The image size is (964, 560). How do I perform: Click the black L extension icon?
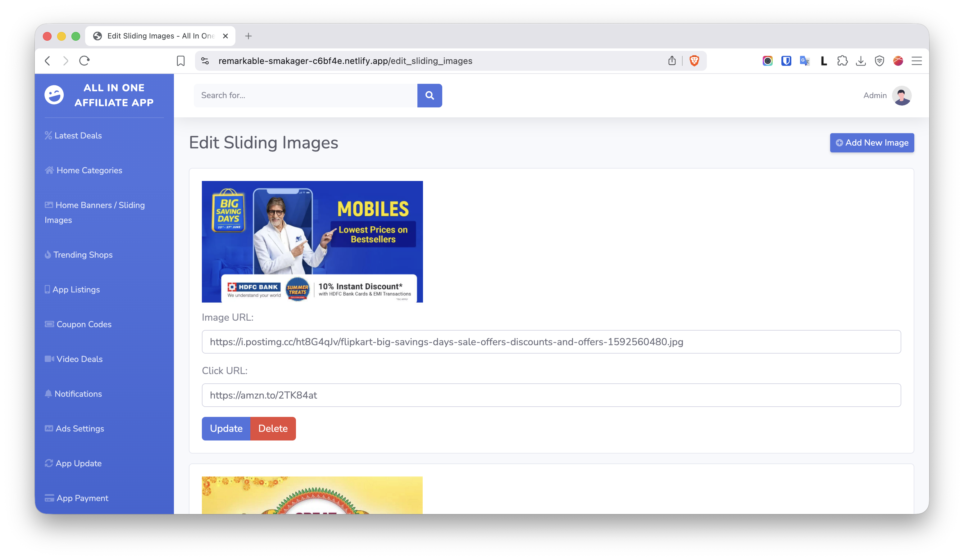pyautogui.click(x=824, y=61)
